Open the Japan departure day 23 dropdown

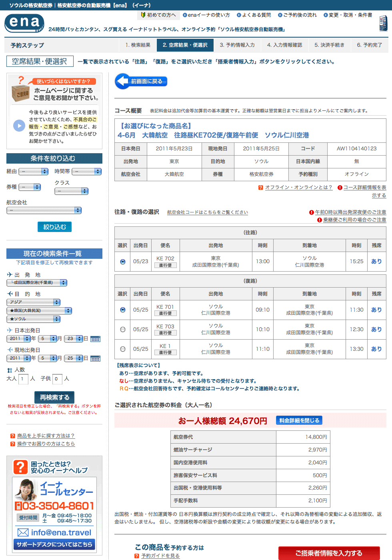pos(73,339)
